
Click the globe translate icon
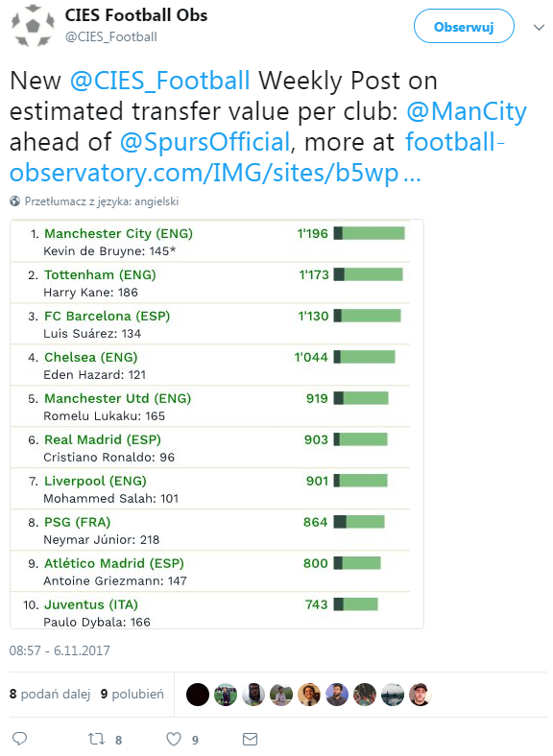(15, 201)
